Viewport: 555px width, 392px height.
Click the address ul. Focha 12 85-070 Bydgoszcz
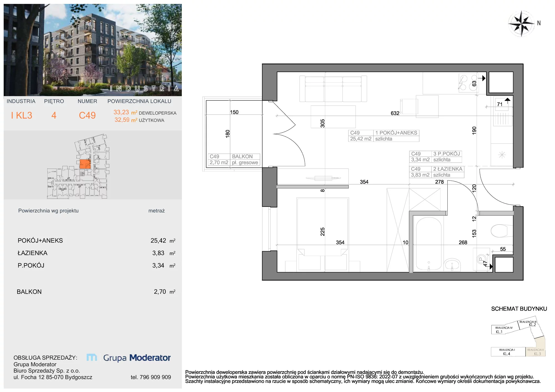(x=53, y=377)
